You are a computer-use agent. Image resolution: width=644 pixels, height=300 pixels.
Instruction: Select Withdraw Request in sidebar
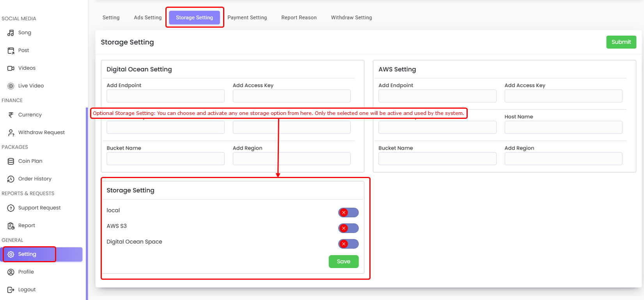tap(41, 132)
